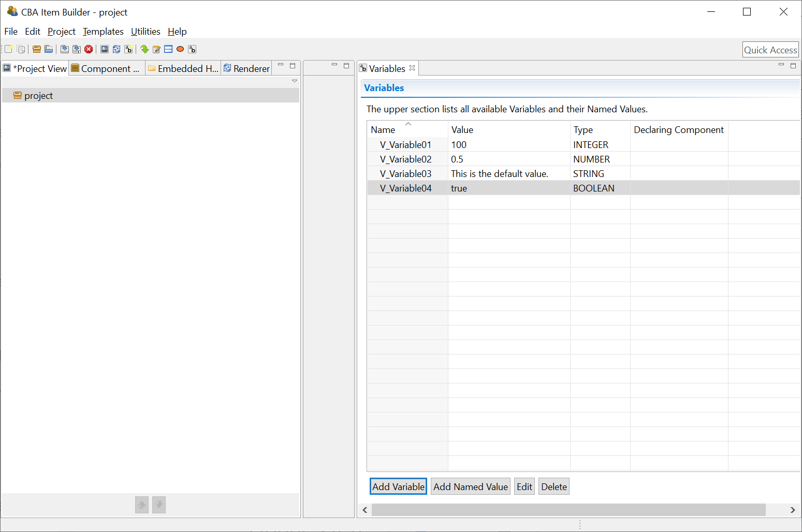Click the Edit button below variables table
Screen dimensions: 802x532
pos(524,486)
